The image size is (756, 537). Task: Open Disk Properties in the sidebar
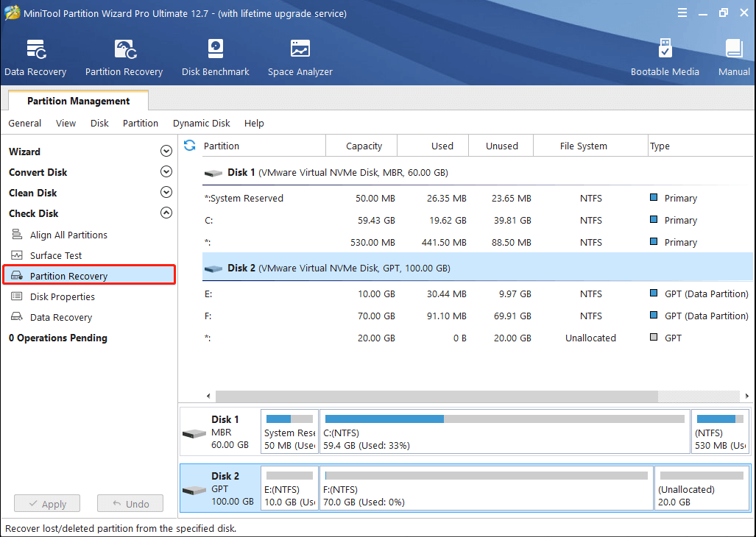click(x=61, y=296)
